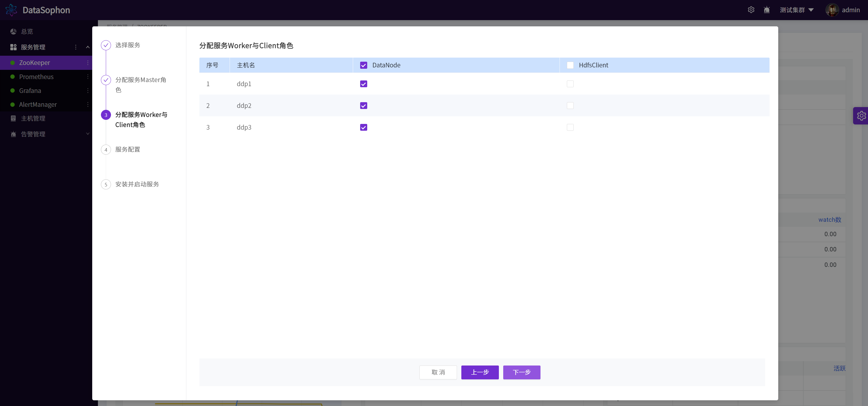Click Grafana green status dot
The width and height of the screenshot is (868, 406).
coord(13,90)
